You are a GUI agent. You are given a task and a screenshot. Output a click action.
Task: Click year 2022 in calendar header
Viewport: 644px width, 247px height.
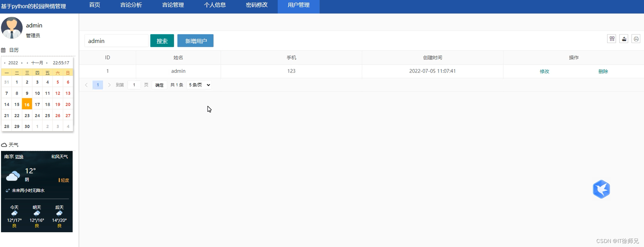tap(13, 63)
